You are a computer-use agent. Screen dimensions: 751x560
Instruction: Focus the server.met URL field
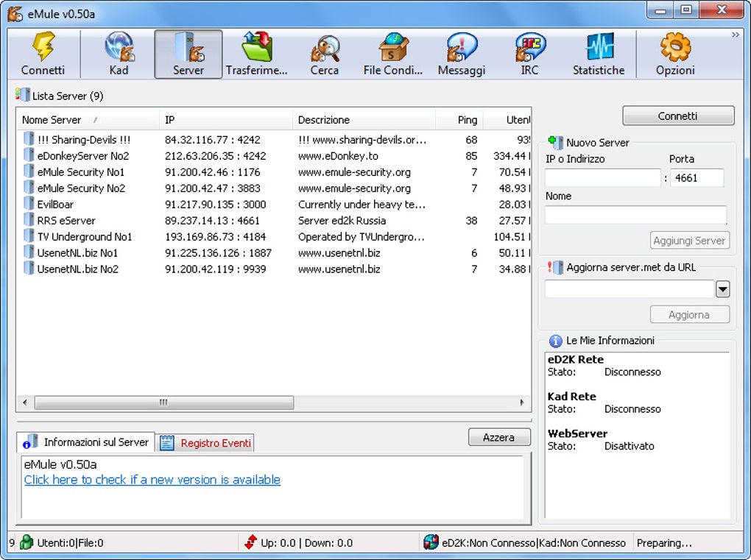[630, 289]
